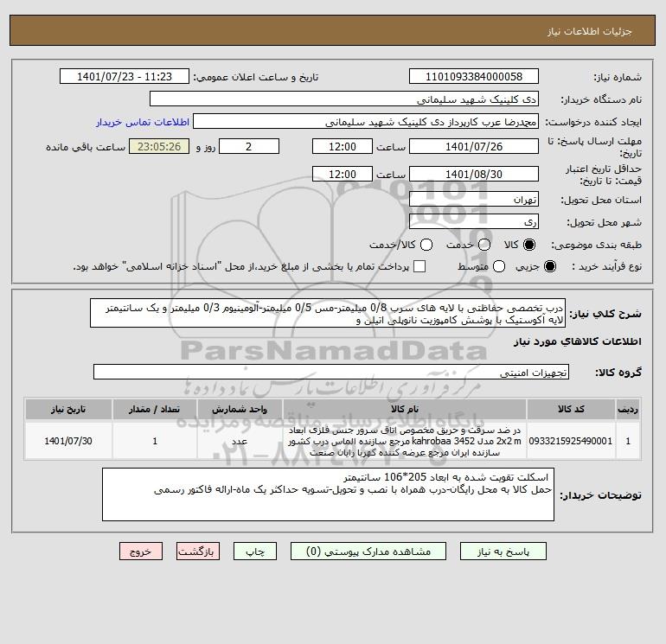Click the اطلاعات کالاهای مورد نیاز heading
The width and height of the screenshot is (666, 644).
coord(578,341)
